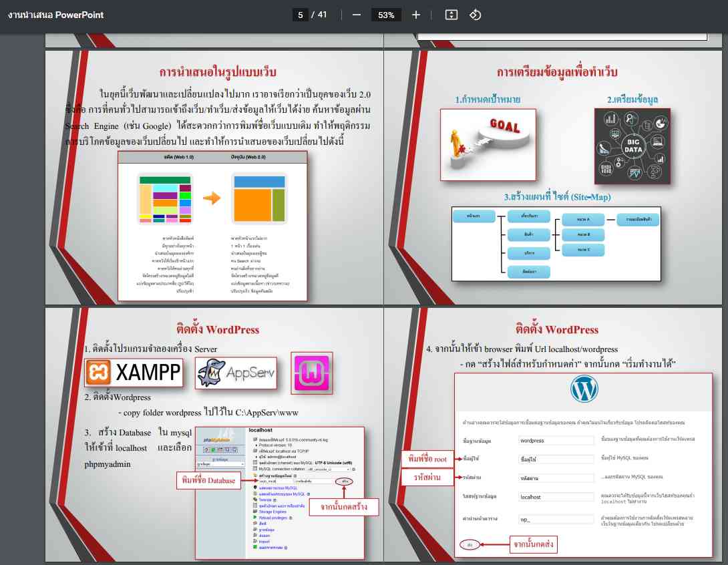Open the database dropdown in phpMyAdmin sidebar
The height and width of the screenshot is (565, 728).
point(219,463)
